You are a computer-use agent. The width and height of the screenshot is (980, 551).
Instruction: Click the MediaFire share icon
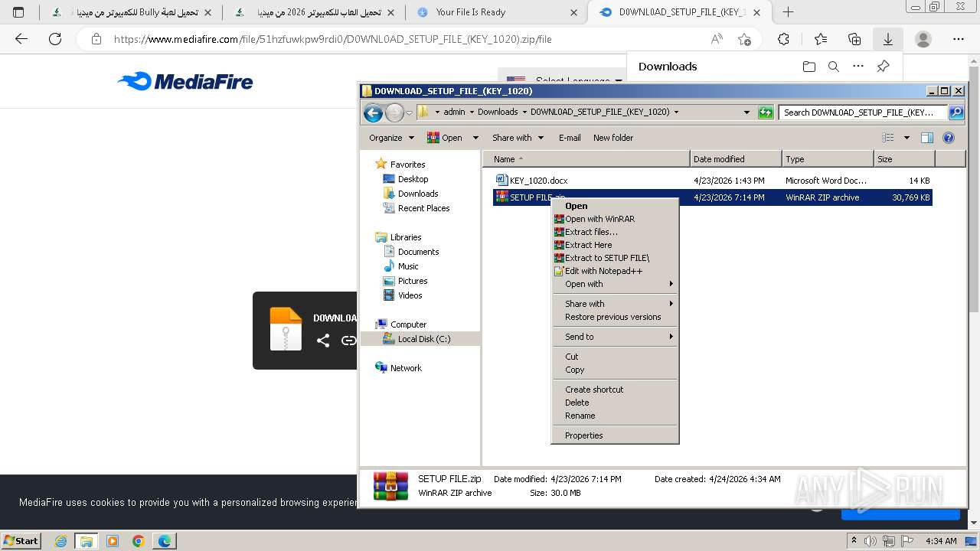323,341
